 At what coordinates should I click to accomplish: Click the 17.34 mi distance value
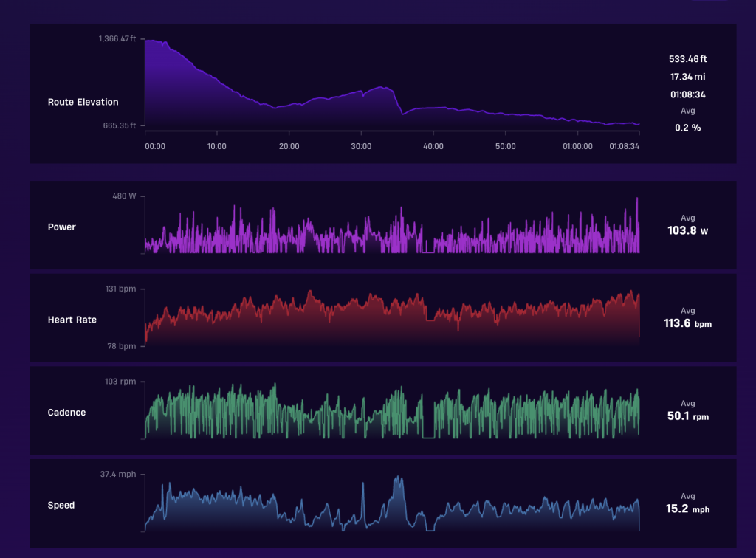coord(688,77)
